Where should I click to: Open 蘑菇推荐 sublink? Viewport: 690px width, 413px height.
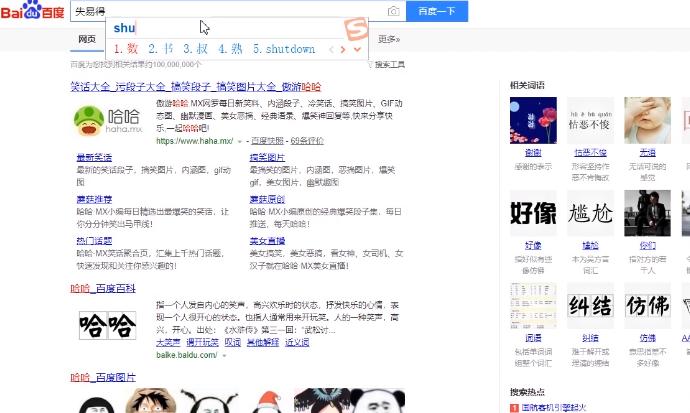(x=94, y=199)
